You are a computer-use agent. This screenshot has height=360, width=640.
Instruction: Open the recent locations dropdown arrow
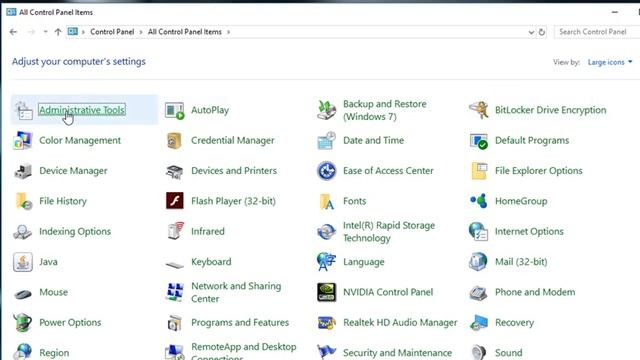[45, 32]
